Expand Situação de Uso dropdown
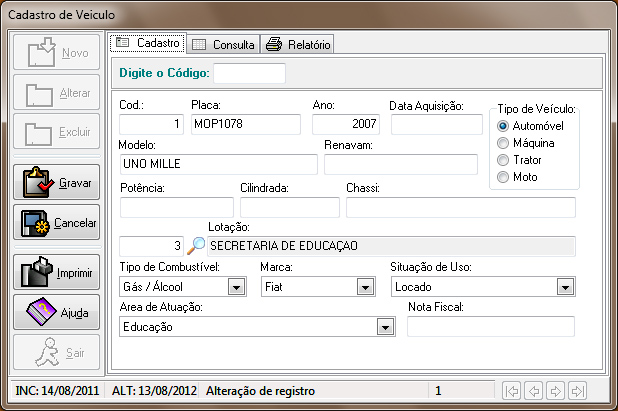 point(565,287)
